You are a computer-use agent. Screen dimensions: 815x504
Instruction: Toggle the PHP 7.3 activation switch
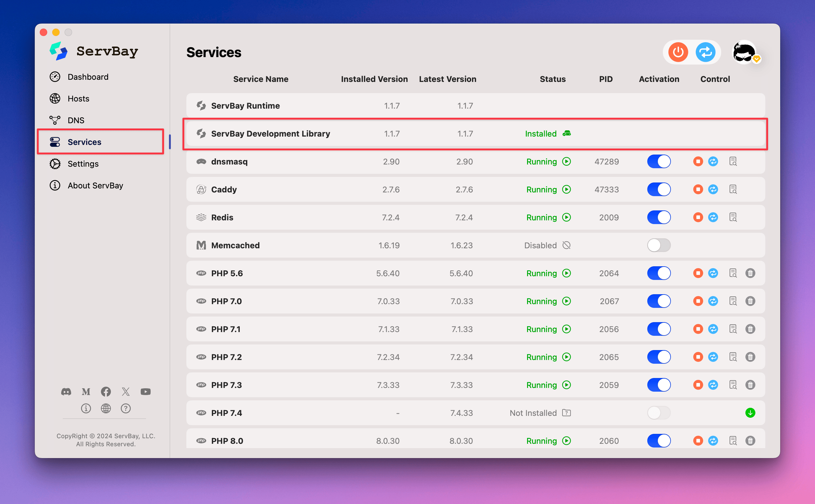coord(658,385)
